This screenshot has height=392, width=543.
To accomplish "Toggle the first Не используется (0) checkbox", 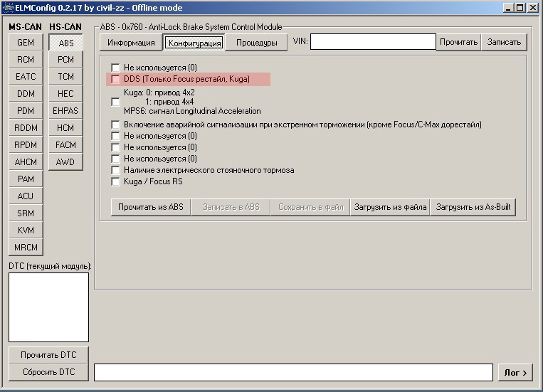I will click(x=116, y=68).
